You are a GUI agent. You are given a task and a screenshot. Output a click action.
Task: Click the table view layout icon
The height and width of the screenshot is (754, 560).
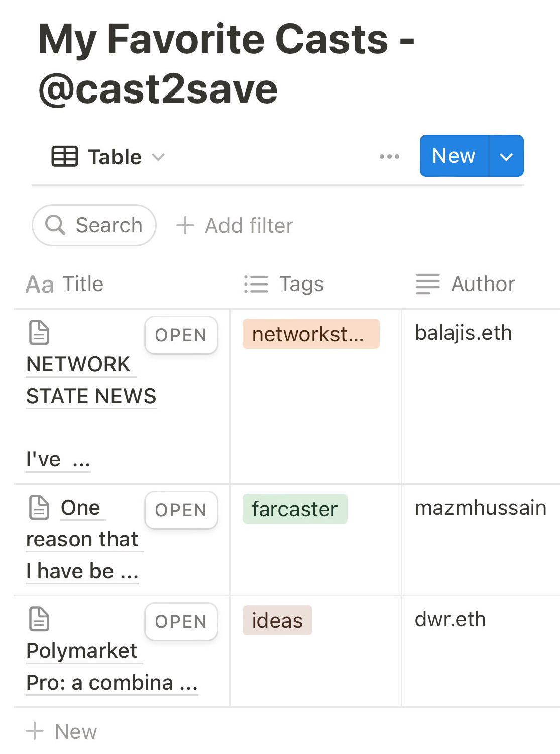65,156
